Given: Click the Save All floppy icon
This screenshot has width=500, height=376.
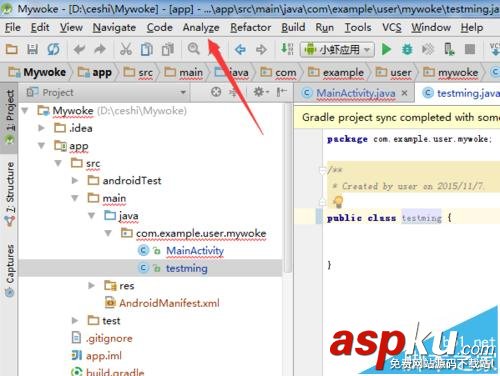Looking at the screenshot, I should (x=32, y=49).
